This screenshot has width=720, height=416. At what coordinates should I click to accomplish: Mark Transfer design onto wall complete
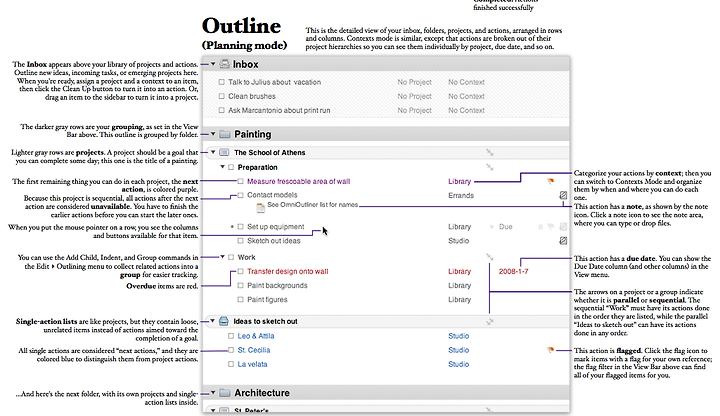241,271
